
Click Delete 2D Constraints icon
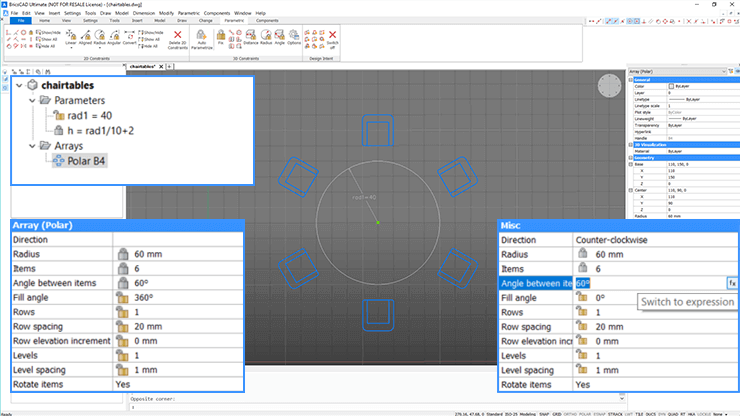(177, 37)
